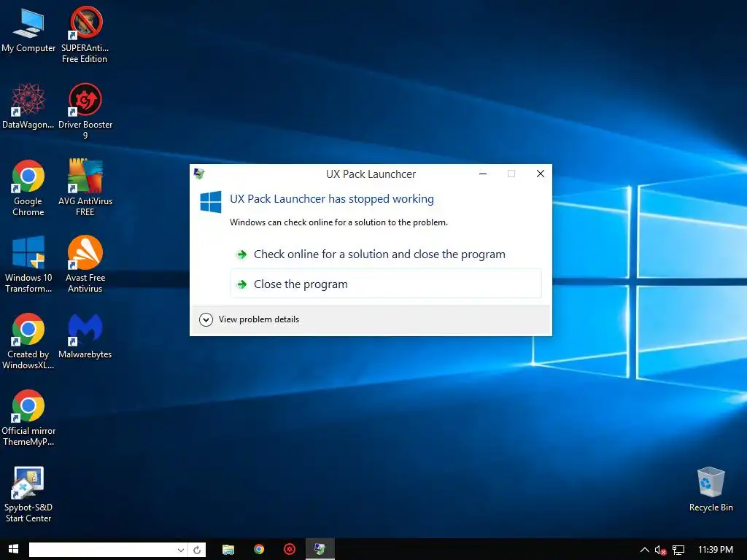Select the Google Chrome desktop shortcut
This screenshot has width=747, height=560.
(x=28, y=187)
